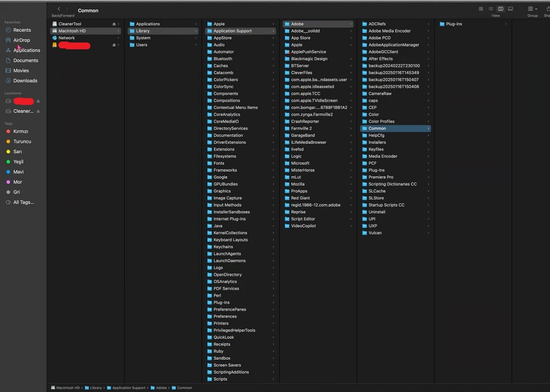Image resolution: width=550 pixels, height=392 pixels.
Task: Select Macintosh HD in first column
Action: tap(85, 31)
